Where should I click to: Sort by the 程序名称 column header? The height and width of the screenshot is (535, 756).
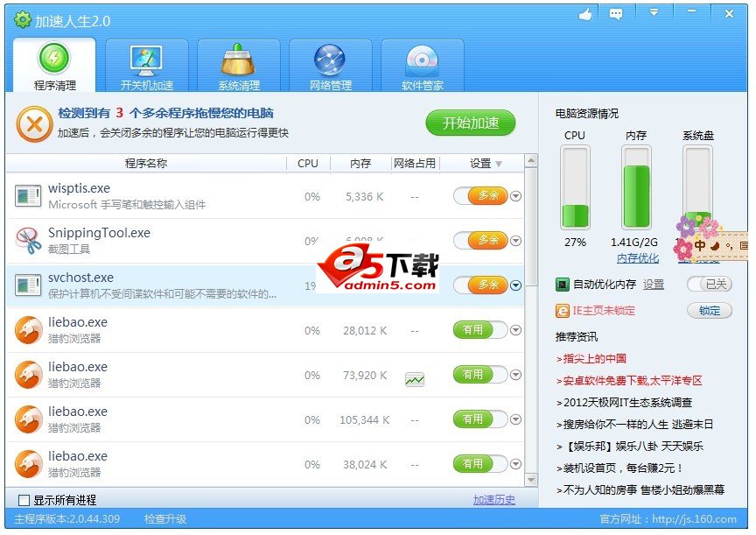146,164
